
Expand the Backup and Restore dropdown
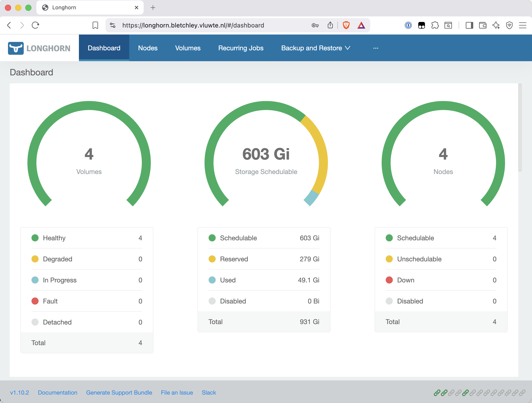point(315,48)
